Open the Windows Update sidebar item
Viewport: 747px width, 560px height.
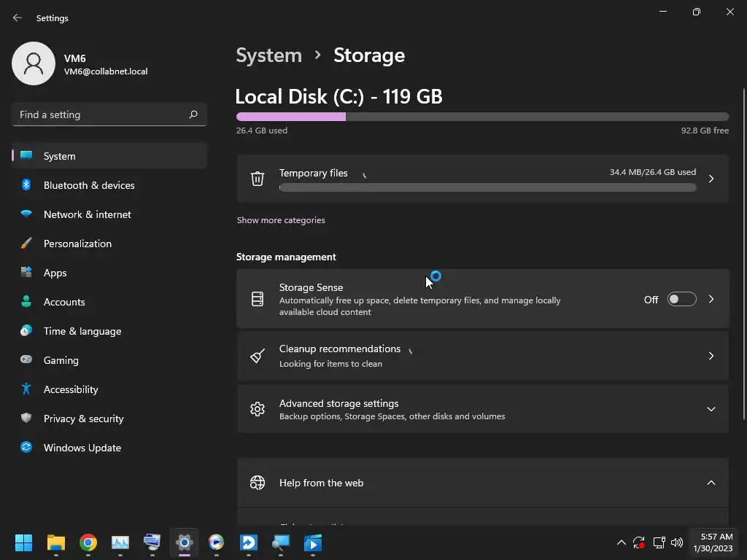[x=82, y=448]
